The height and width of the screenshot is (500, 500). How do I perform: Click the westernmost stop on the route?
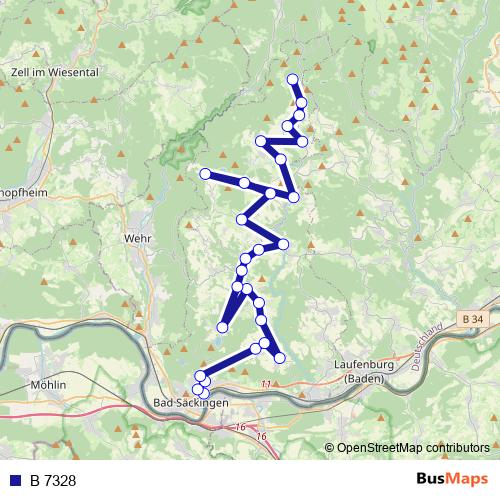[x=197, y=389]
